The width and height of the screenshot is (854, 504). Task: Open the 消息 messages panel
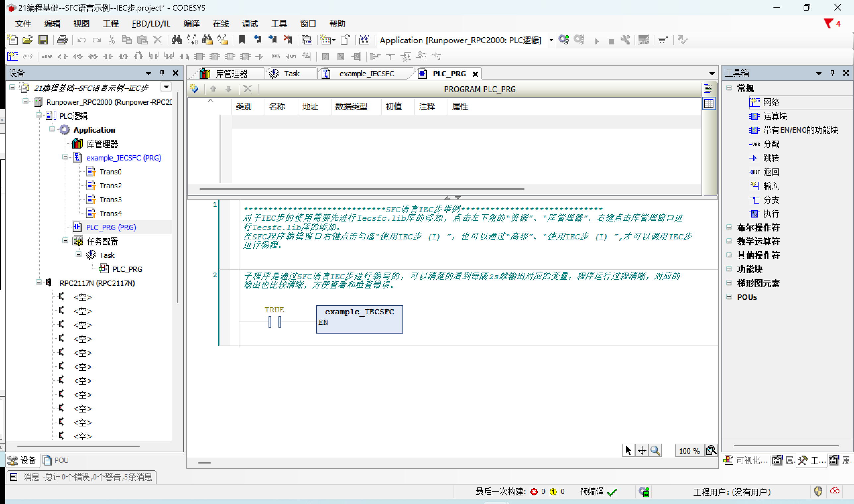point(81,477)
